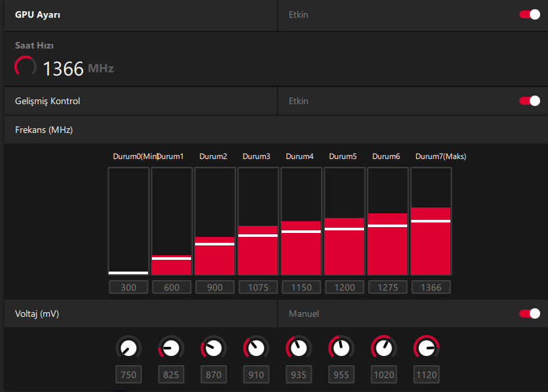Click the Voltaj (mV) label
The width and height of the screenshot is (548, 392).
[x=37, y=313]
